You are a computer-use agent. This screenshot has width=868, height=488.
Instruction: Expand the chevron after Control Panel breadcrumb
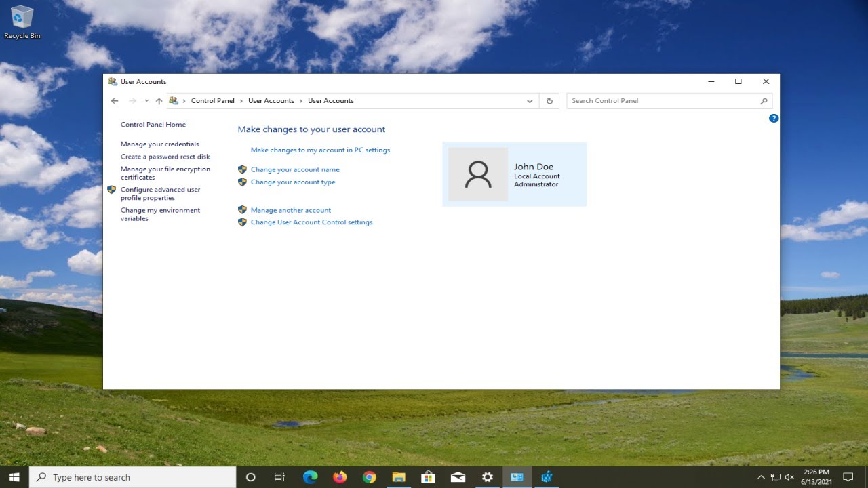click(241, 101)
